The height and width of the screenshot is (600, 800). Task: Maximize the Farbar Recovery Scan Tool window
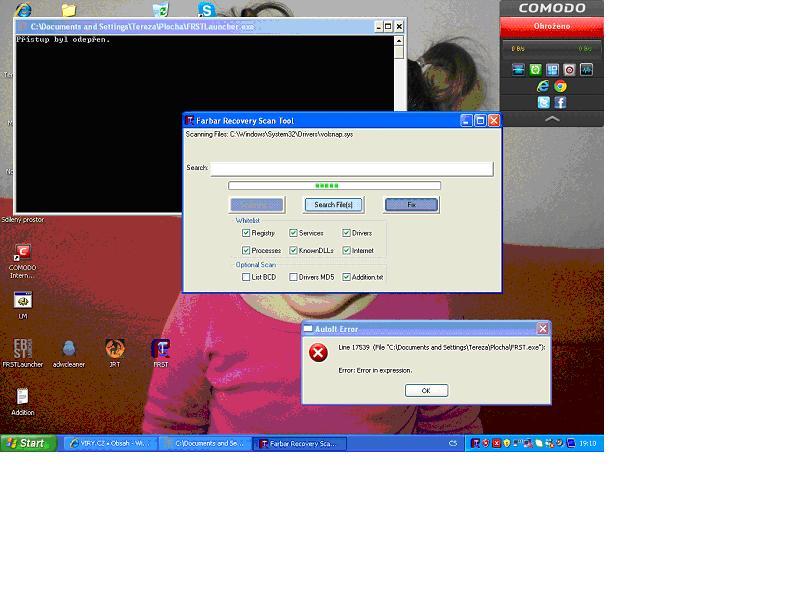[x=480, y=120]
